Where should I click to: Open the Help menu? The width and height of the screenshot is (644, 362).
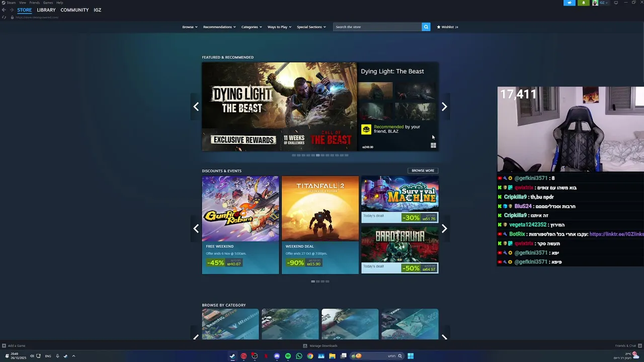coord(60,3)
